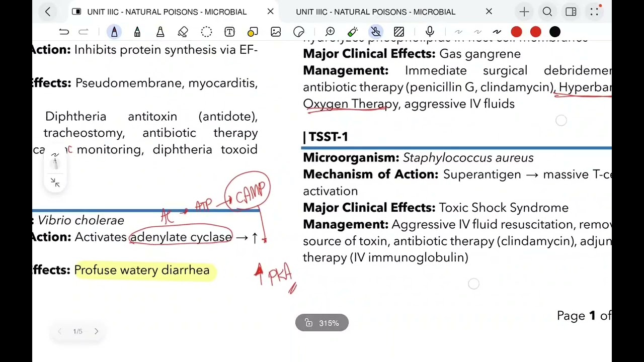
Task: Choose the thinnest stroke width
Action: [x=458, y=32]
